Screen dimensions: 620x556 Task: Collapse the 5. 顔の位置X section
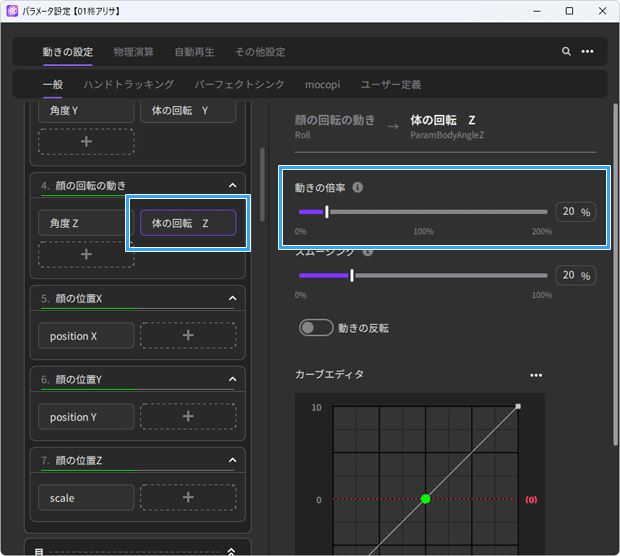pyautogui.click(x=232, y=298)
